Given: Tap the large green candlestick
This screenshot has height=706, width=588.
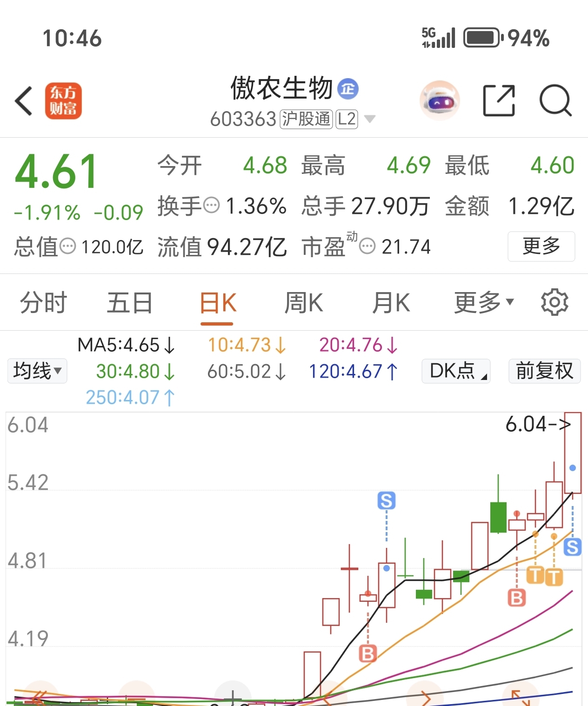Looking at the screenshot, I should tap(498, 517).
